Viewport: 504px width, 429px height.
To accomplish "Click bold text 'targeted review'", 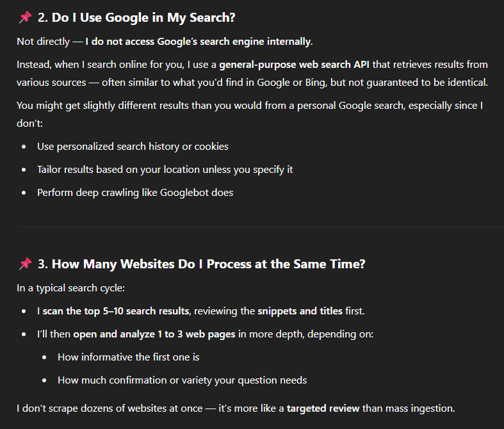I will (323, 409).
